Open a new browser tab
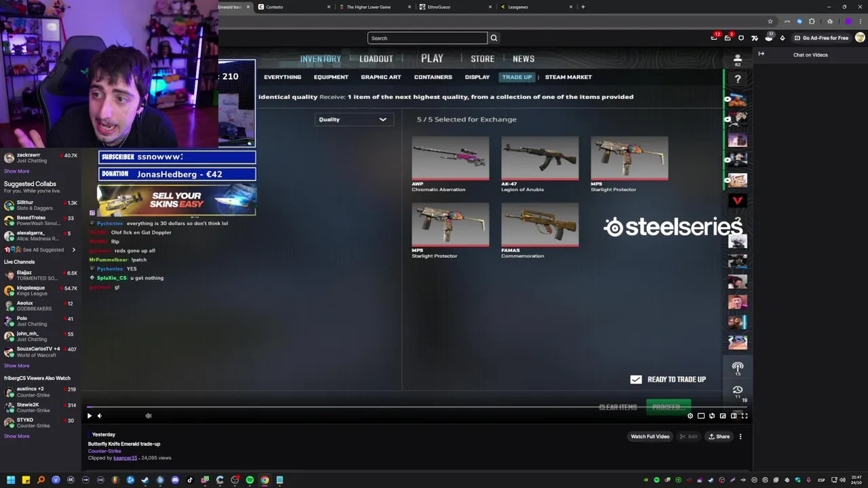868x488 pixels. pyautogui.click(x=583, y=7)
